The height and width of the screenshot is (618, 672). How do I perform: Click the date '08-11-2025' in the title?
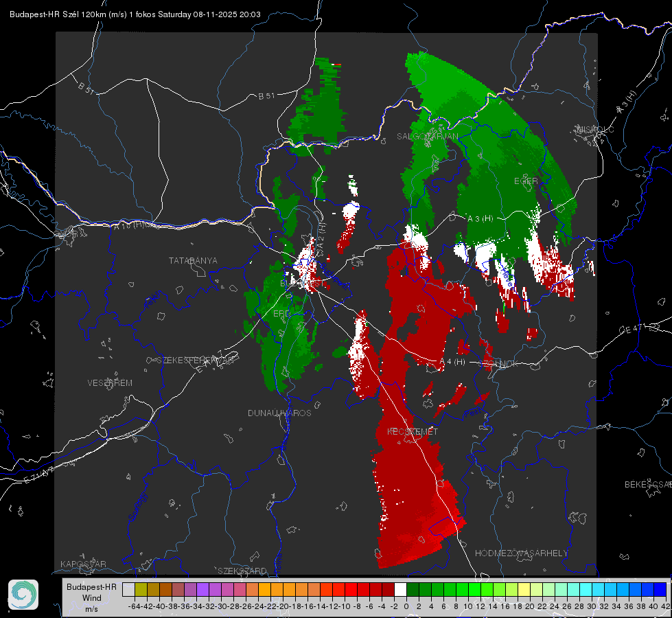pyautogui.click(x=215, y=14)
